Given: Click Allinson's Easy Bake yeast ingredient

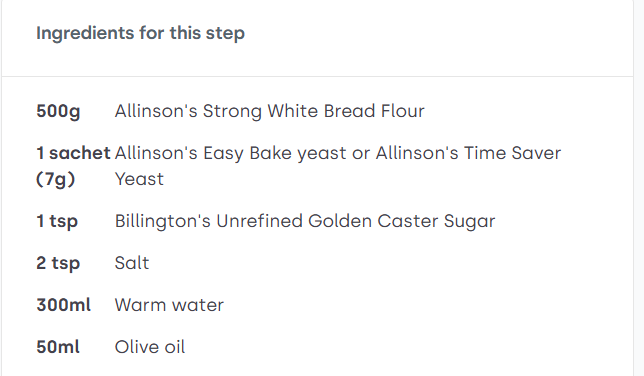Looking at the screenshot, I should 230,153.
